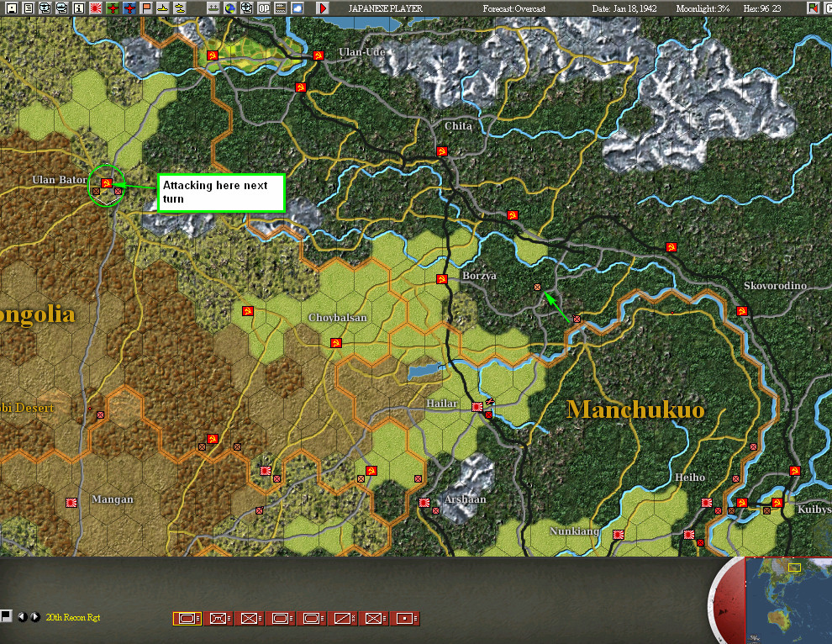Click the world minimap at bottom right
Screen dimensions: 832x644
point(788,600)
